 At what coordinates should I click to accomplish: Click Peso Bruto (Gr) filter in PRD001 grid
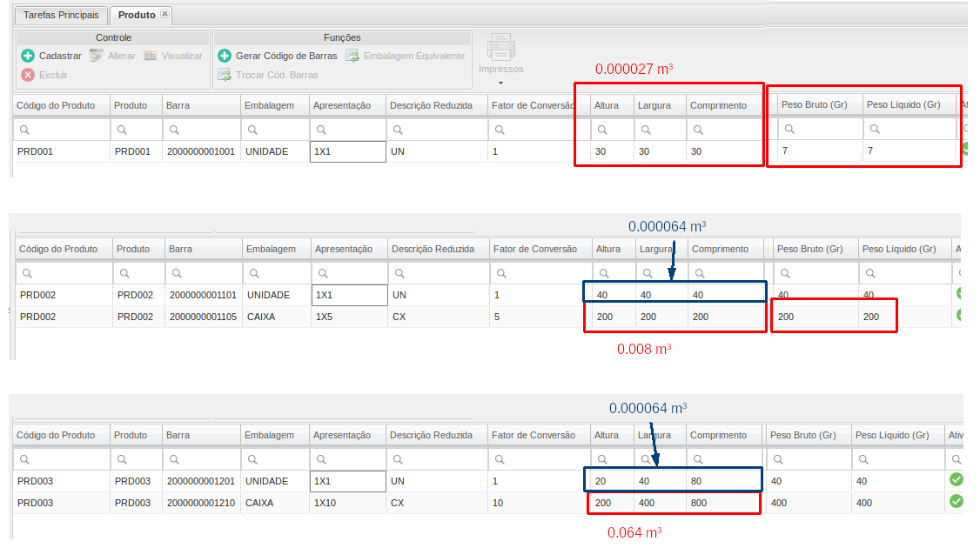(x=819, y=129)
